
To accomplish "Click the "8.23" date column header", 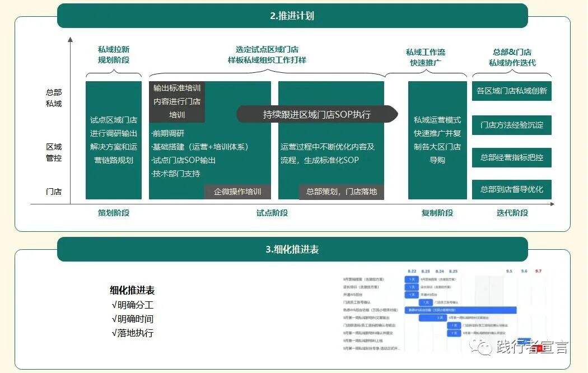I will point(426,271).
